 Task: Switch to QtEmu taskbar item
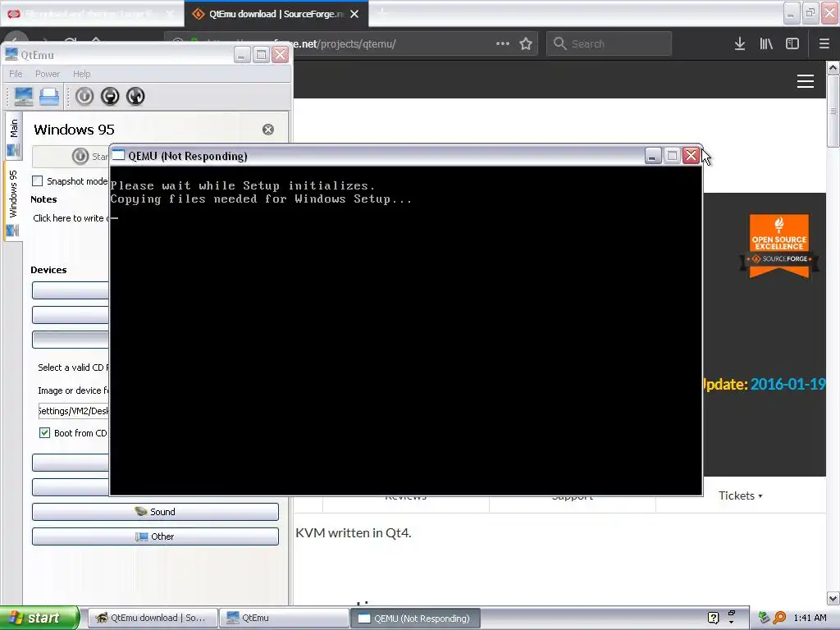(x=284, y=619)
